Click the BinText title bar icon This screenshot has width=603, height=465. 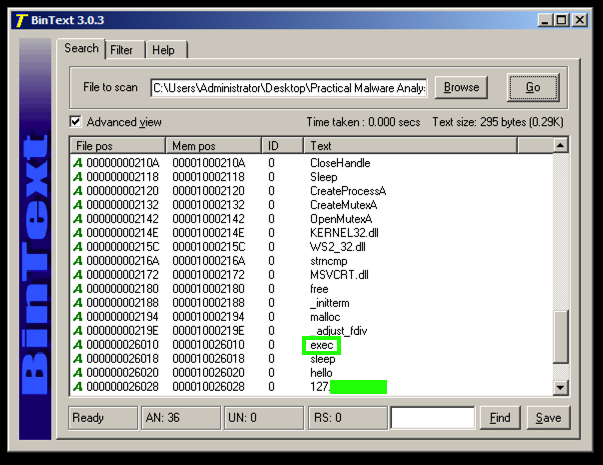21,20
